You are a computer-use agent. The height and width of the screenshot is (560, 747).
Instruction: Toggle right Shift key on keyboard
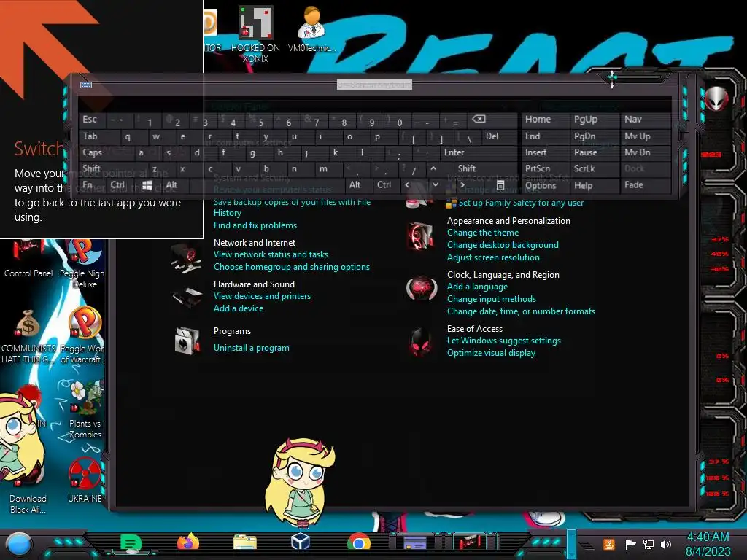click(480, 168)
